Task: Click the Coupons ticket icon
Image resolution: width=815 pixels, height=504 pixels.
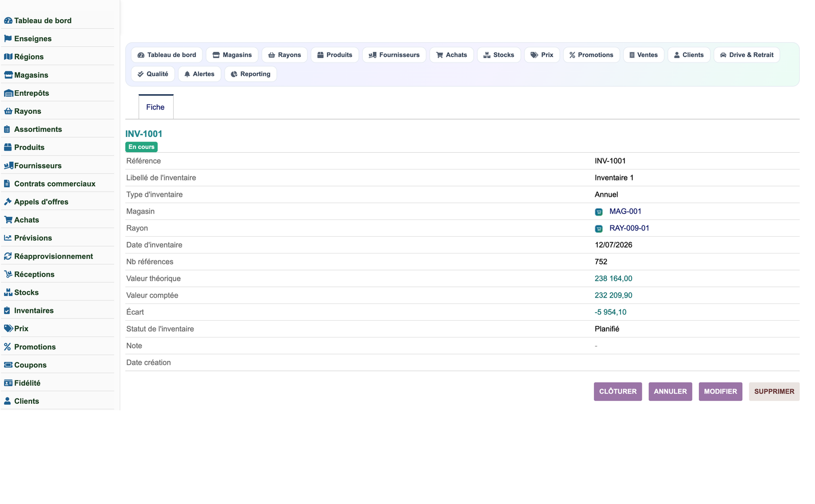Action: coord(8,365)
